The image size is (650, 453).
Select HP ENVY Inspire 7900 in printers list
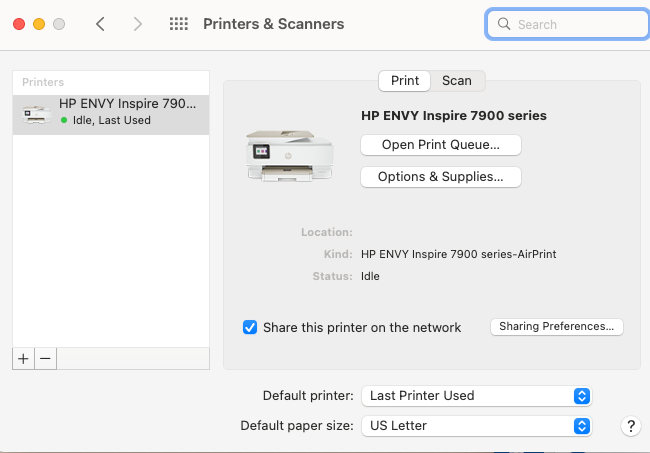click(120, 110)
